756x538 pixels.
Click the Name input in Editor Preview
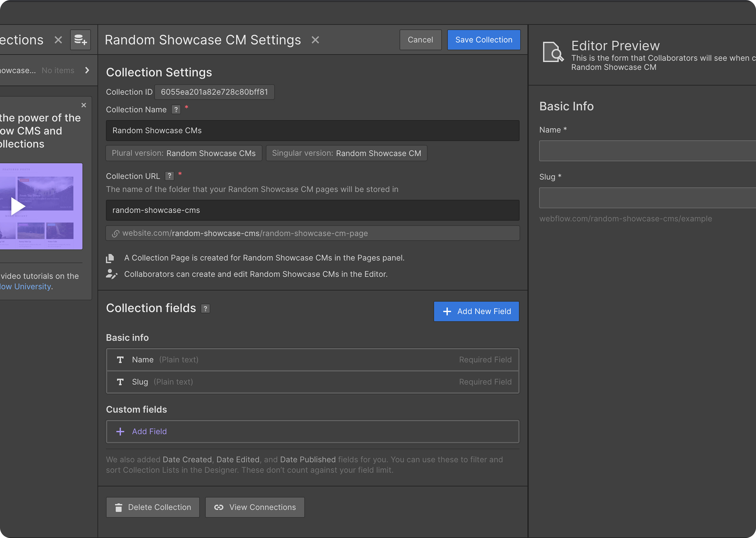coord(647,151)
